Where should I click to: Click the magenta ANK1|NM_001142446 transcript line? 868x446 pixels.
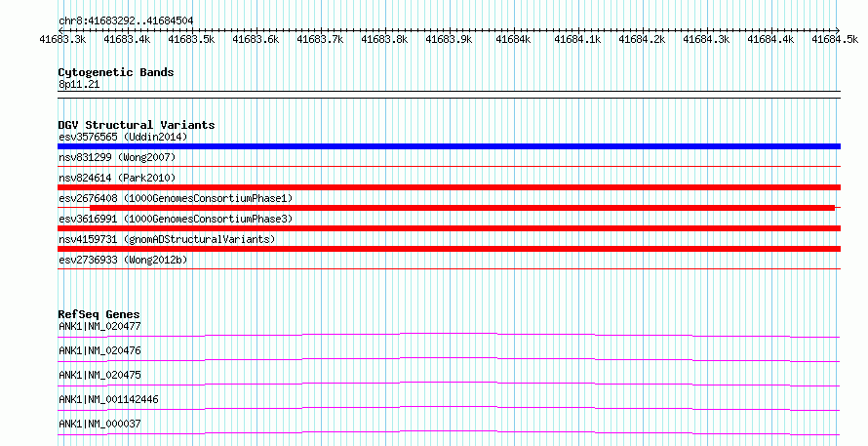449,408
